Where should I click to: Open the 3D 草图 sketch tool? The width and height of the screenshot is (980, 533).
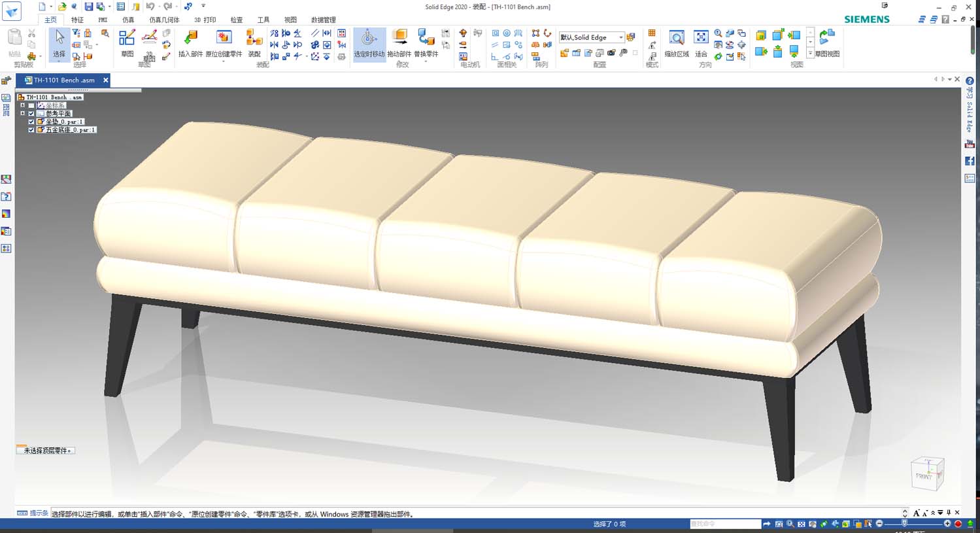pos(149,44)
